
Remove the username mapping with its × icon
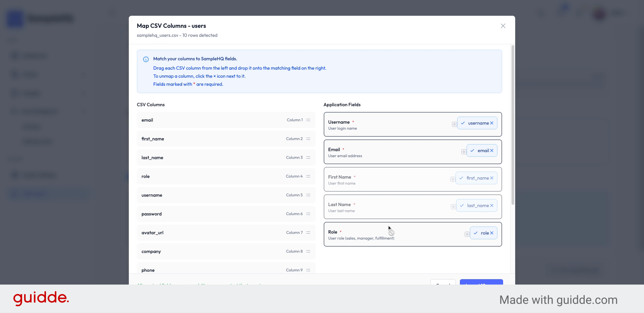(x=492, y=123)
